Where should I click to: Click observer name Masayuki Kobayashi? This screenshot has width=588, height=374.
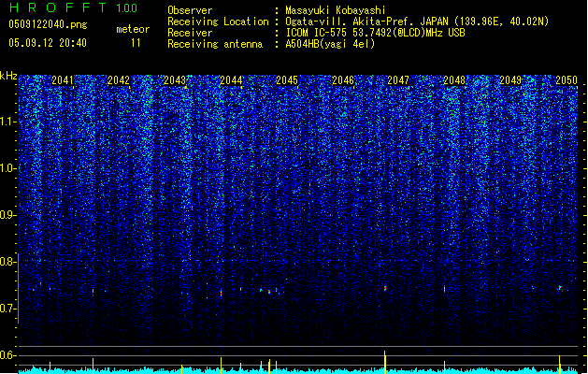coord(336,10)
